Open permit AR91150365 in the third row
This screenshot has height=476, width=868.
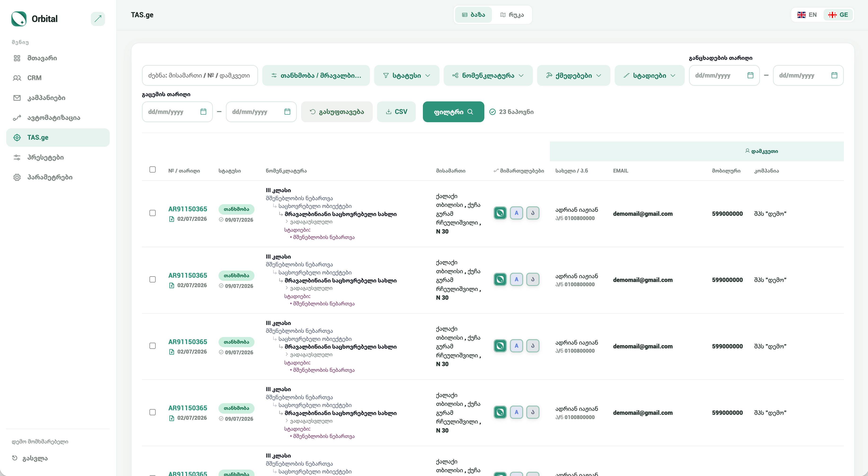point(188,342)
